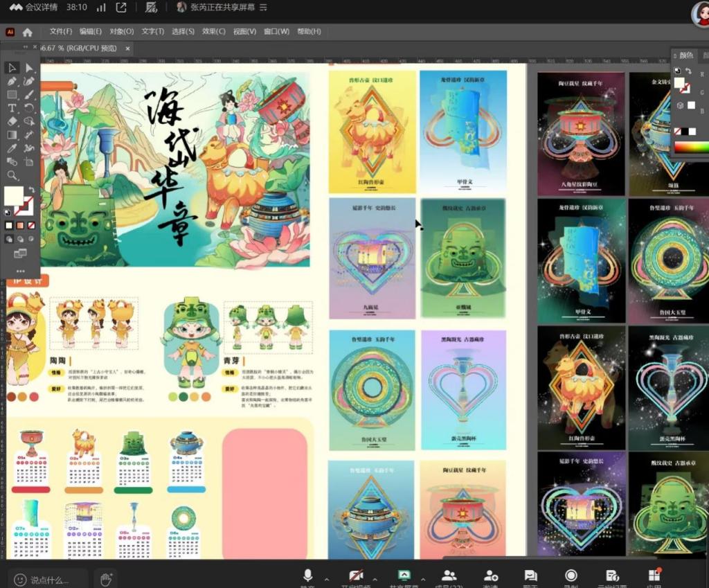709x588 pixels.
Task: Expand video options arrow beside camera
Action: click(x=375, y=579)
